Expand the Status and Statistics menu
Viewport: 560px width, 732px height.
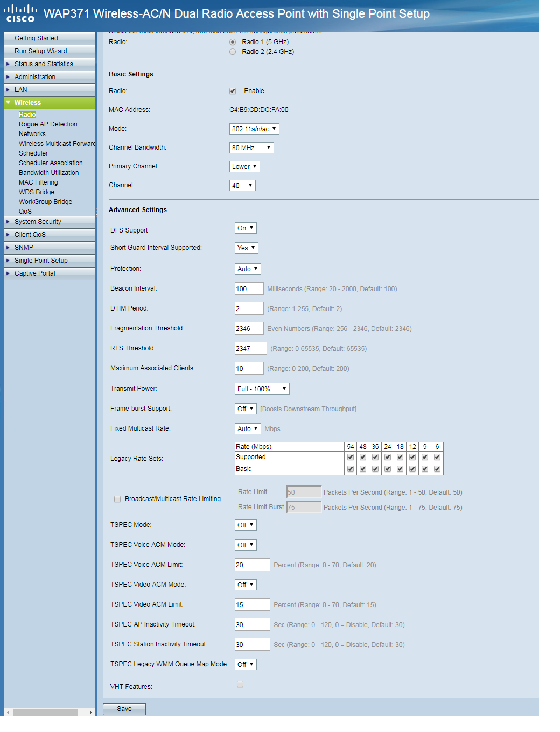50,64
